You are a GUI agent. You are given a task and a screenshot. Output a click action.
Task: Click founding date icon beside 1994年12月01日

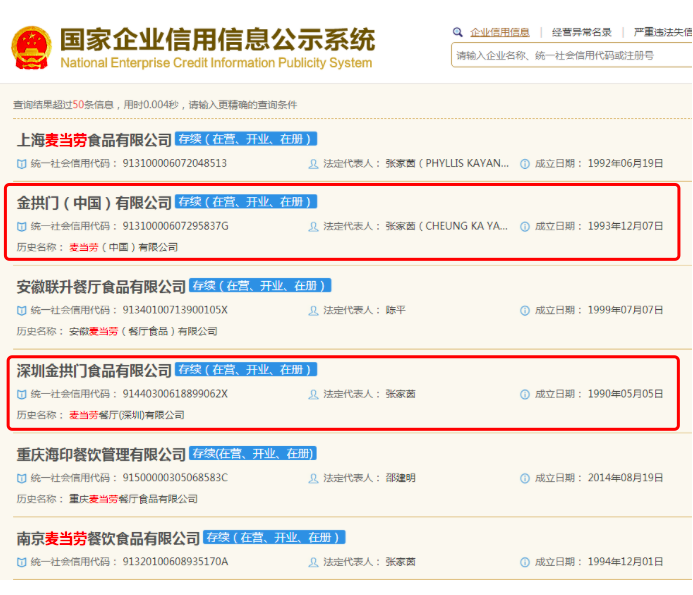point(525,562)
